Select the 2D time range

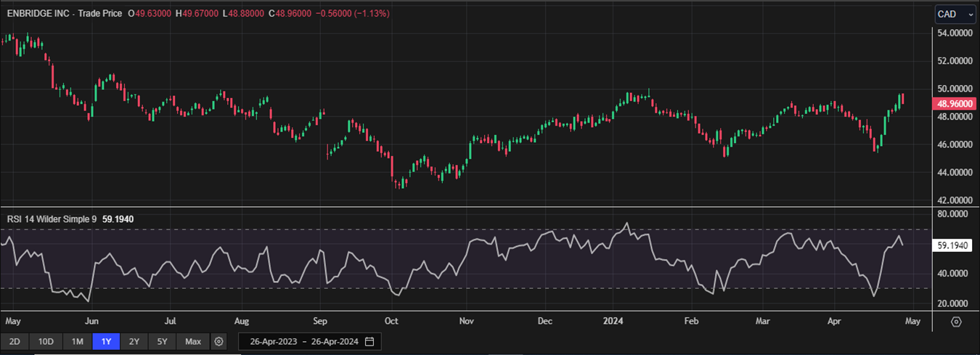pyautogui.click(x=15, y=341)
